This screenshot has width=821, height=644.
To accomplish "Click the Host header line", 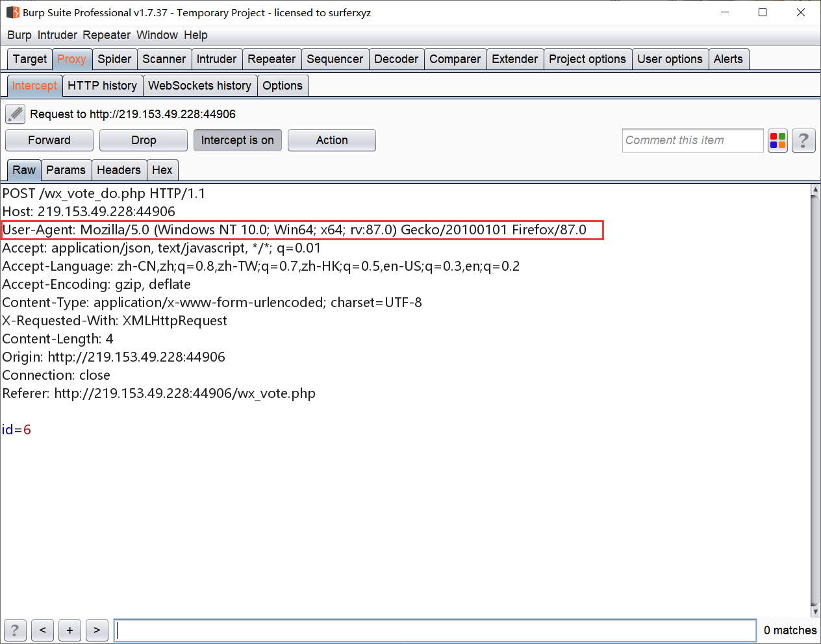I will (89, 212).
